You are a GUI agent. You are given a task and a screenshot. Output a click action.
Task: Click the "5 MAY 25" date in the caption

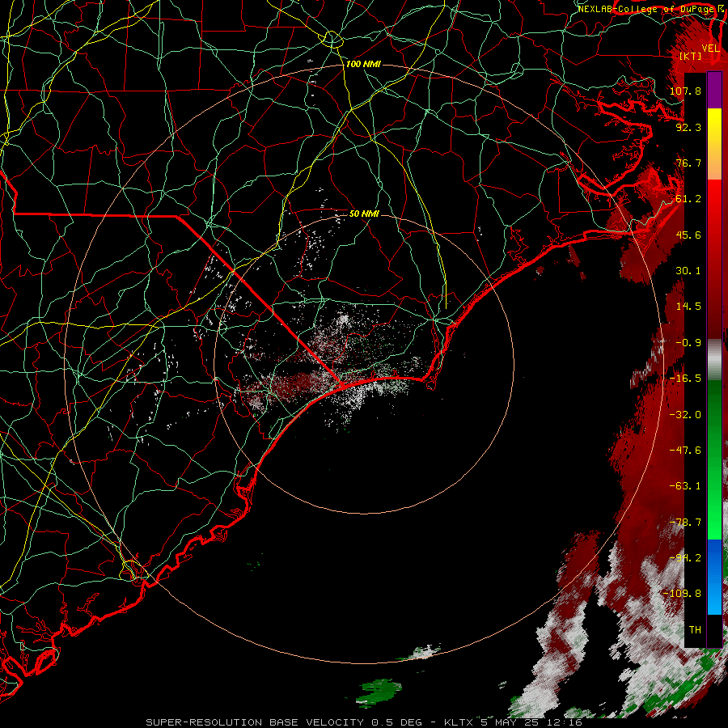point(511,722)
